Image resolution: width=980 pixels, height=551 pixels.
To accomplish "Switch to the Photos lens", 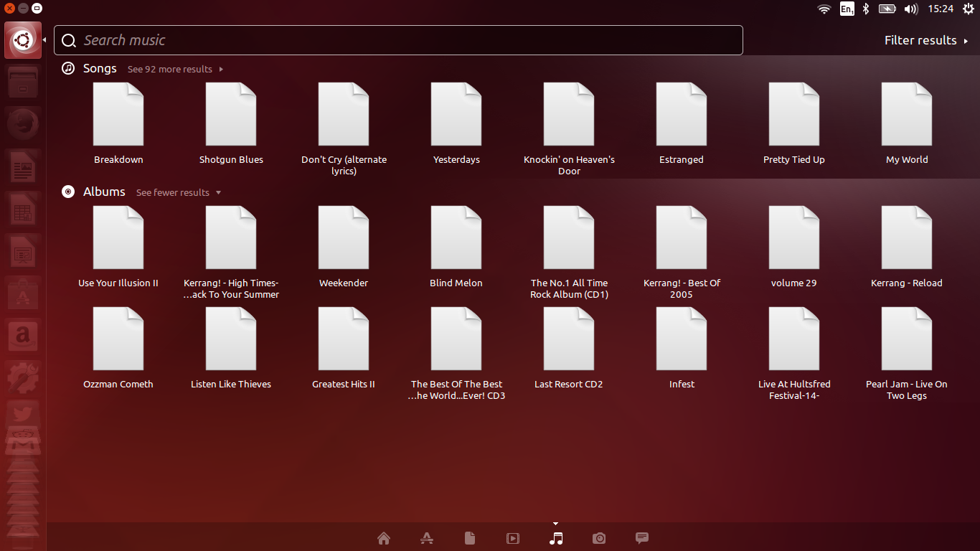I will click(x=599, y=538).
